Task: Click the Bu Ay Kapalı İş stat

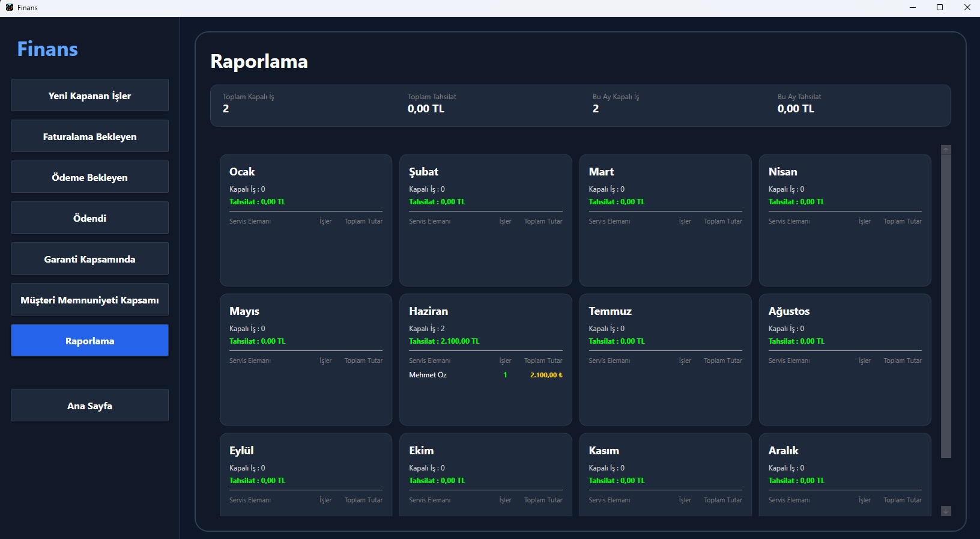Action: (616, 103)
